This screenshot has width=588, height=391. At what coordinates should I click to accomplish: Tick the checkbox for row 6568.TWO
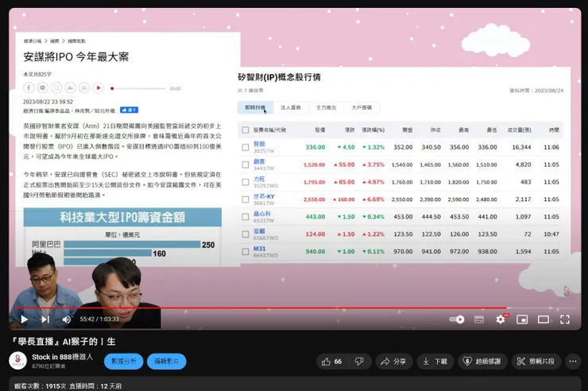pos(246,234)
